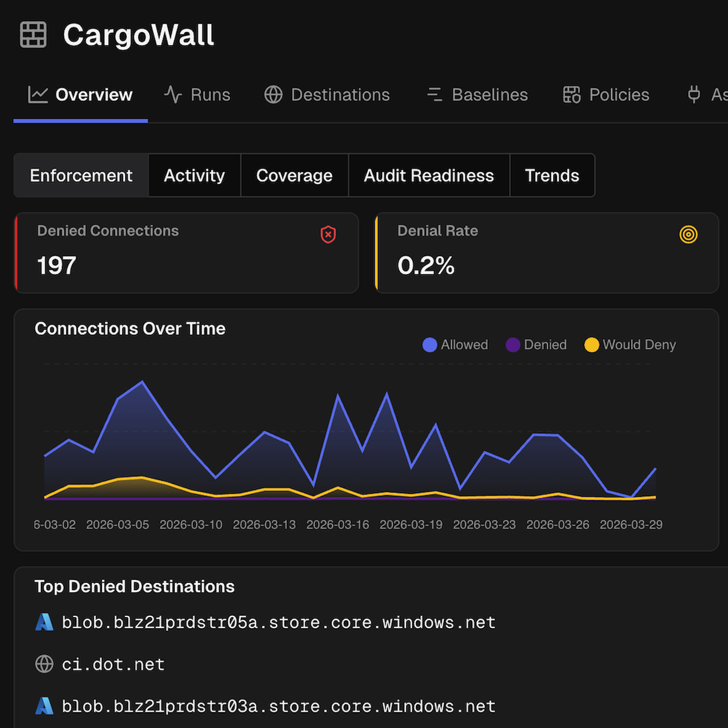Open the ci.dot.net destination
The height and width of the screenshot is (728, 728).
(x=113, y=664)
